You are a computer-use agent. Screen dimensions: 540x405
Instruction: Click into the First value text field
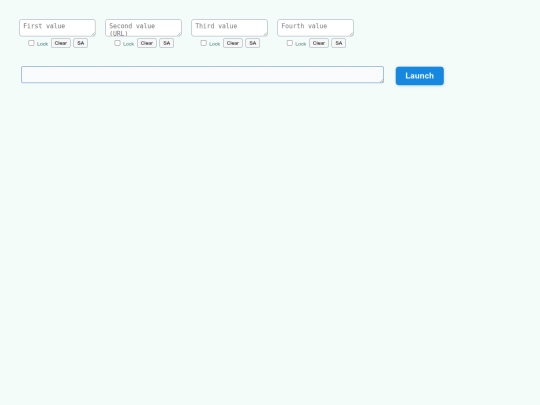coord(57,28)
